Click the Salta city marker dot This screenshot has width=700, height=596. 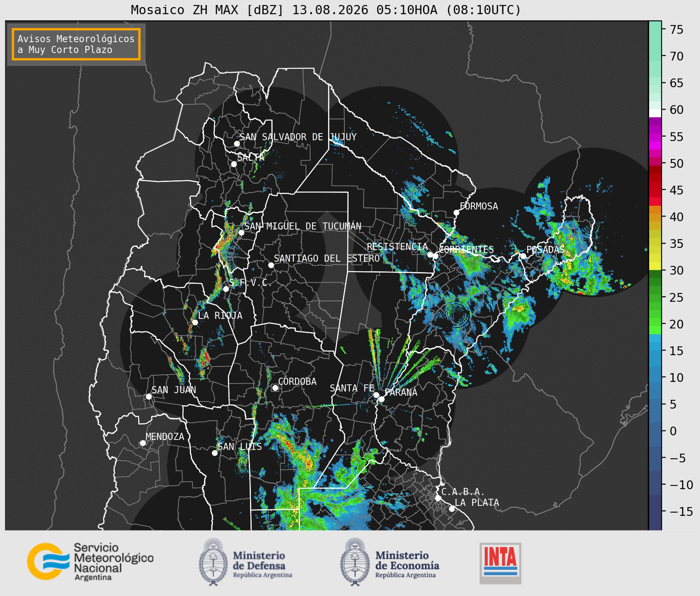[x=234, y=164]
